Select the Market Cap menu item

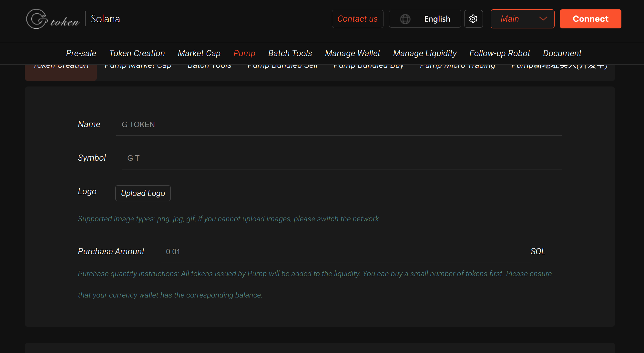point(199,53)
